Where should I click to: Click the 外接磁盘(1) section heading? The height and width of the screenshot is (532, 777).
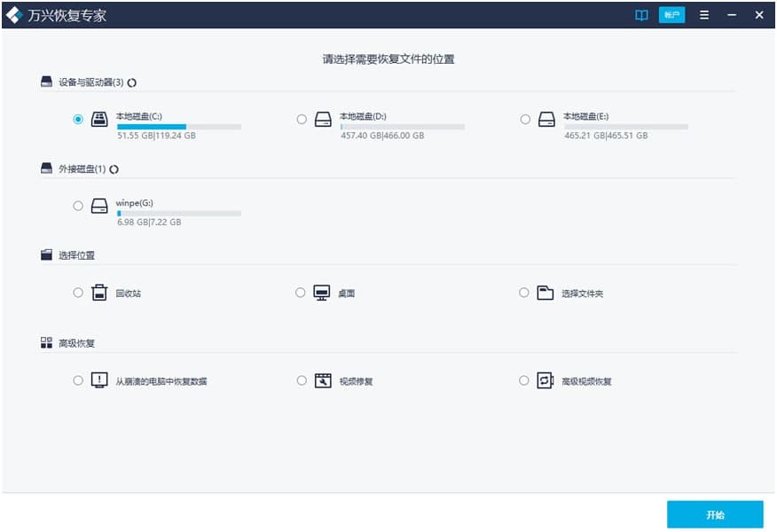[x=82, y=169]
